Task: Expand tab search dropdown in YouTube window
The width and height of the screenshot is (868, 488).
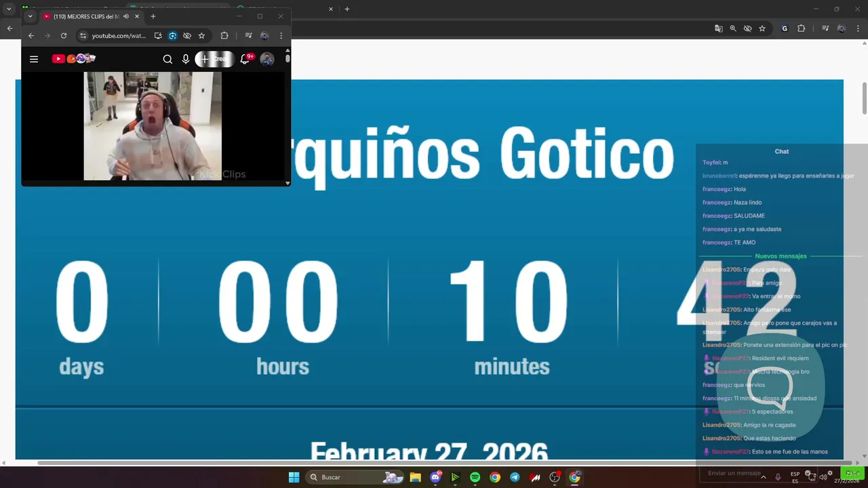Action: click(x=30, y=16)
